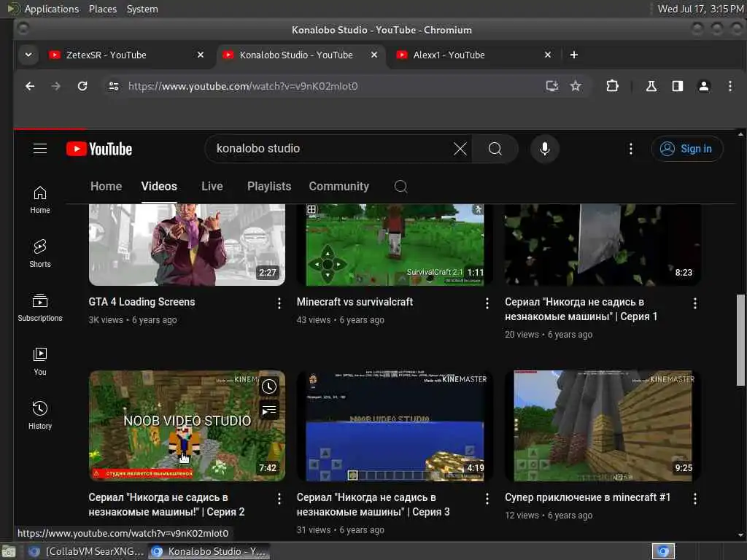This screenshot has width=747, height=560.
Task: Select the Videos channel tab
Action: coord(159,186)
